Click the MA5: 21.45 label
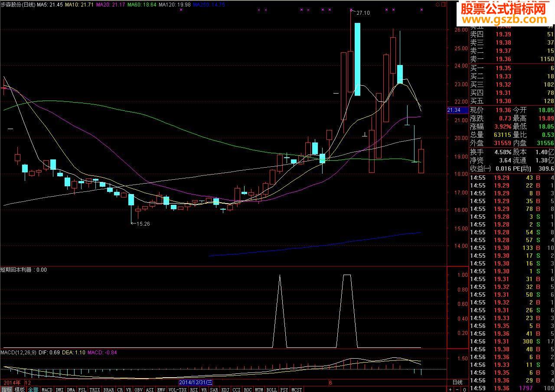Screen dimensions: 555x392 point(50,5)
